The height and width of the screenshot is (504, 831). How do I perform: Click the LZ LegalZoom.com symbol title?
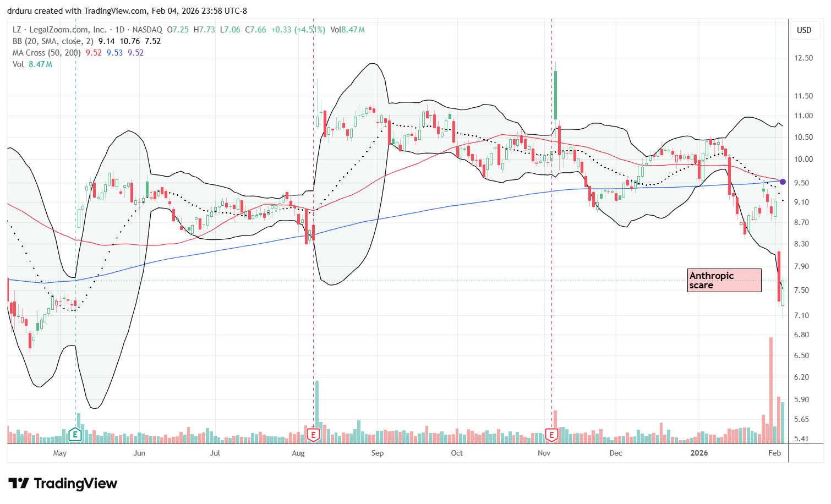coord(61,30)
